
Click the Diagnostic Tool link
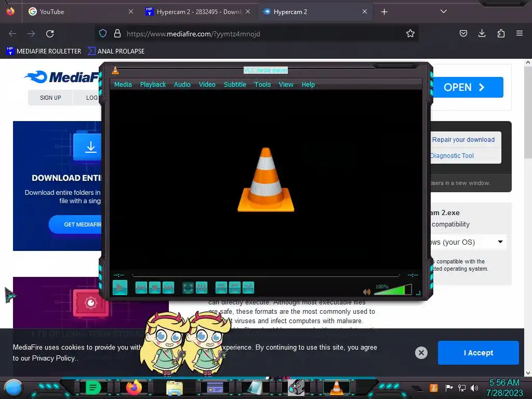click(x=452, y=156)
